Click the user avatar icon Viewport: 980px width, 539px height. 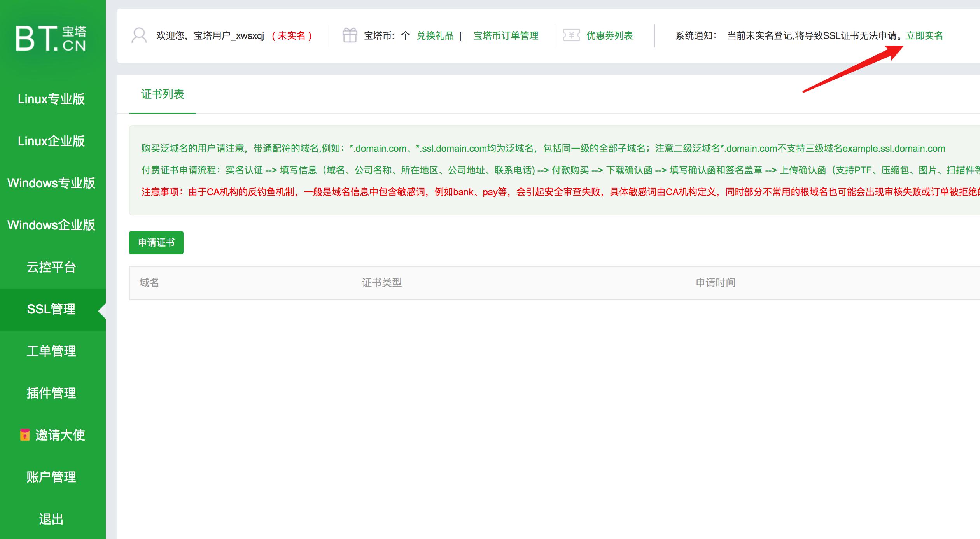(139, 36)
